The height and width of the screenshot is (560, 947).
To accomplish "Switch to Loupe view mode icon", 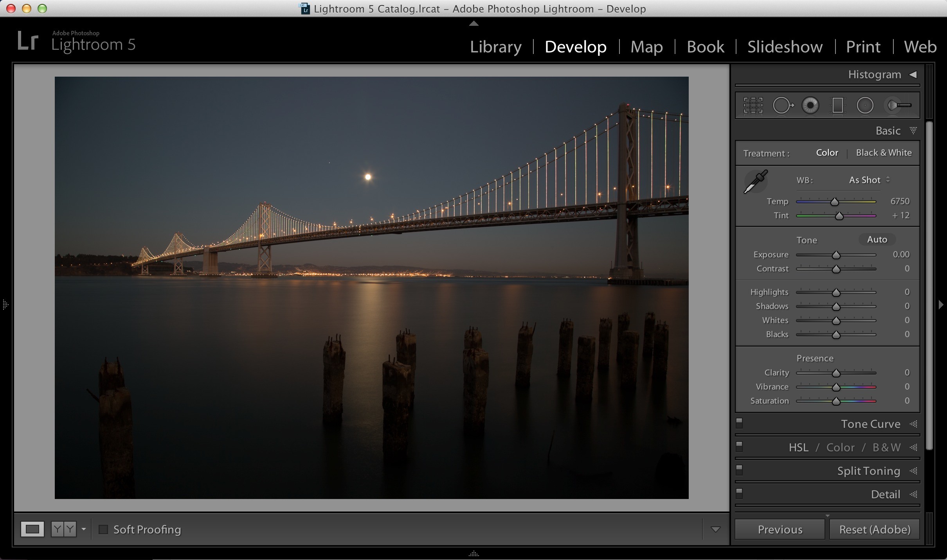I will (x=32, y=529).
